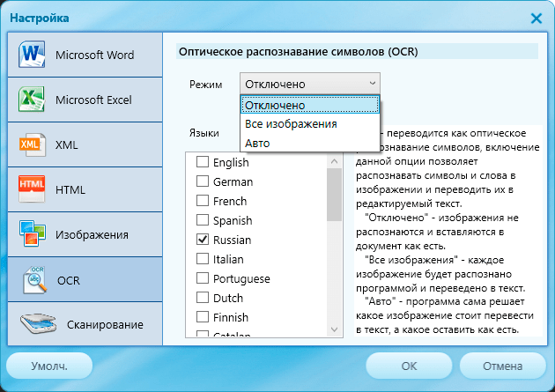Enable the Portuguese language checkbox
Screen dimensions: 555x392
203,278
